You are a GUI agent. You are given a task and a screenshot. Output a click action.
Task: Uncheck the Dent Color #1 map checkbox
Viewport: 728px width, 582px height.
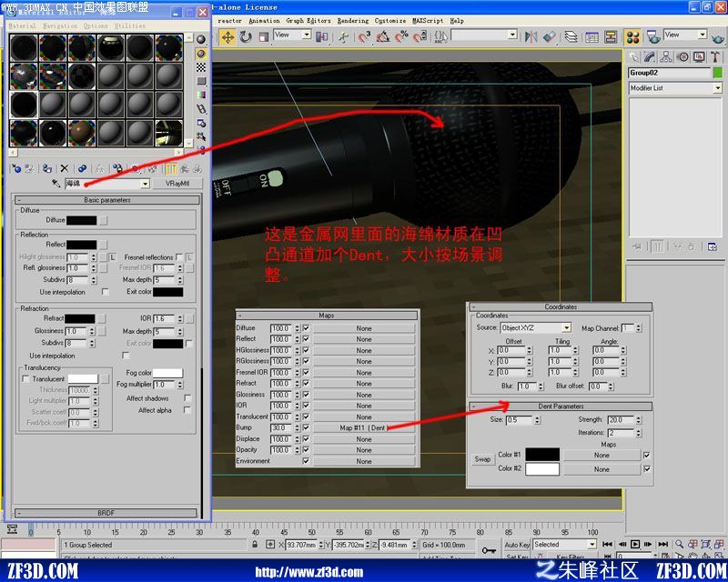coord(647,456)
